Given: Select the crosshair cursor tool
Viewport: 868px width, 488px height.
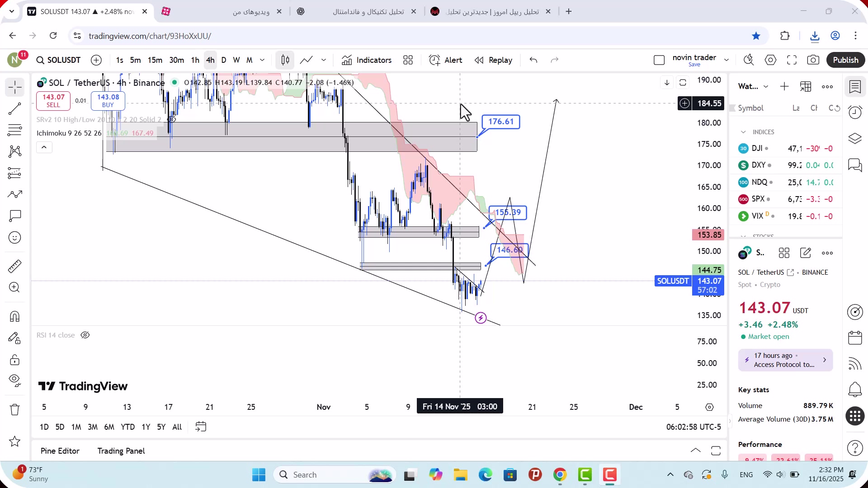Looking at the screenshot, I should click(15, 87).
